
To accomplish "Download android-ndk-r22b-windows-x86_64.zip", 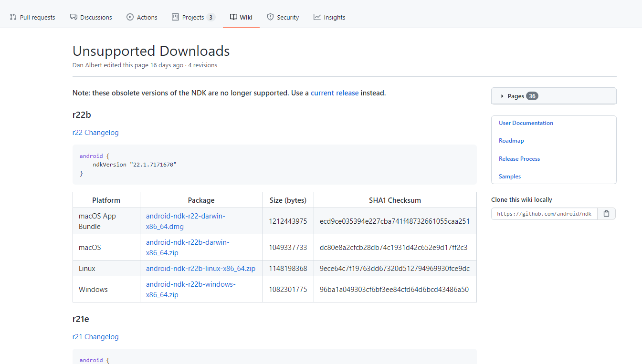I will pos(190,290).
